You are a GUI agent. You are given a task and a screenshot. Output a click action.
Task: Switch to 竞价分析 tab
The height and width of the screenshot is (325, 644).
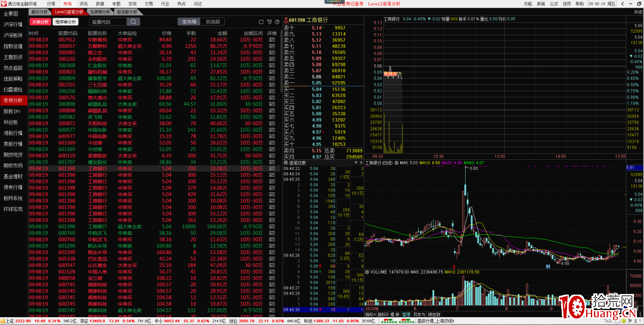[40, 12]
